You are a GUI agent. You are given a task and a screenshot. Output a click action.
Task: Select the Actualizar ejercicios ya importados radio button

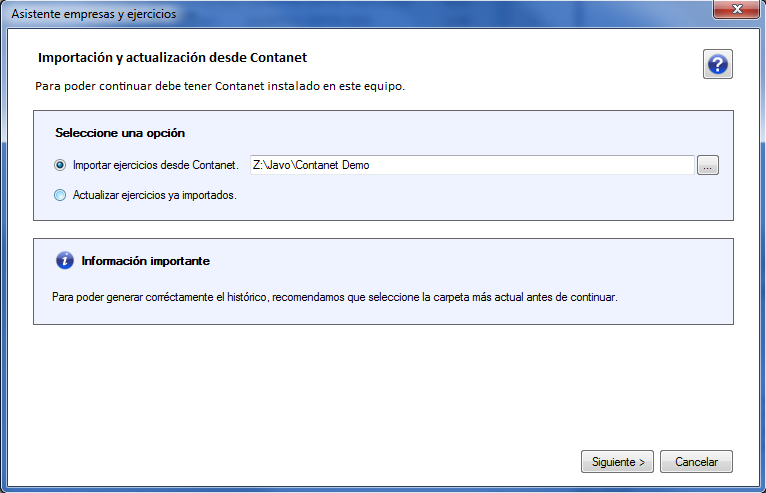60,195
